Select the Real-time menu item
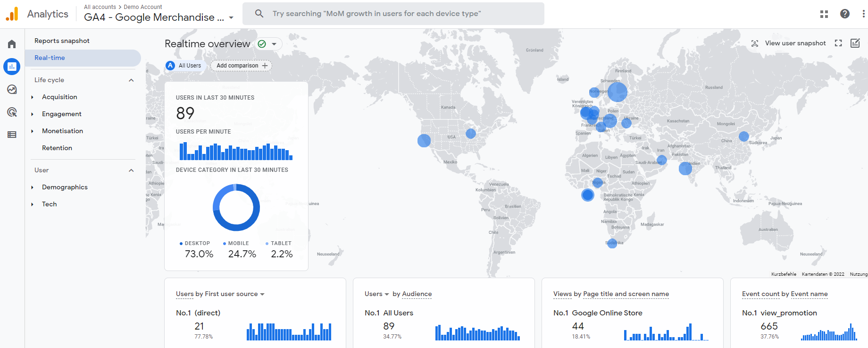This screenshot has height=348, width=868. coord(83,58)
